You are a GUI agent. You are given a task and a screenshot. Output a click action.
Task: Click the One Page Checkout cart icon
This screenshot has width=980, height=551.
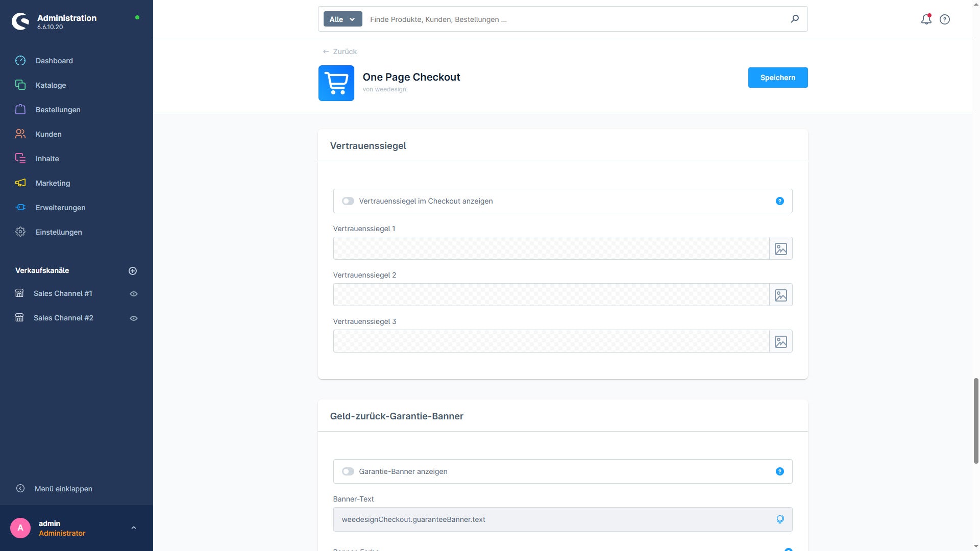point(336,83)
